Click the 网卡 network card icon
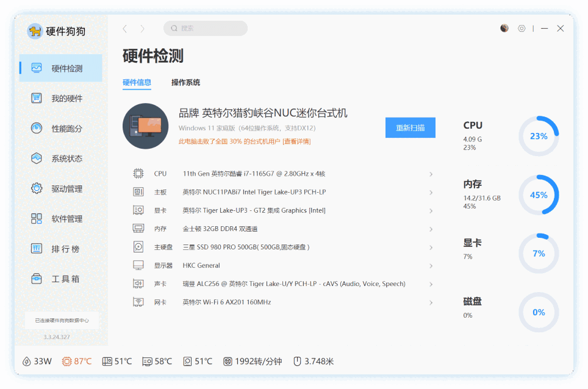 tap(138, 302)
